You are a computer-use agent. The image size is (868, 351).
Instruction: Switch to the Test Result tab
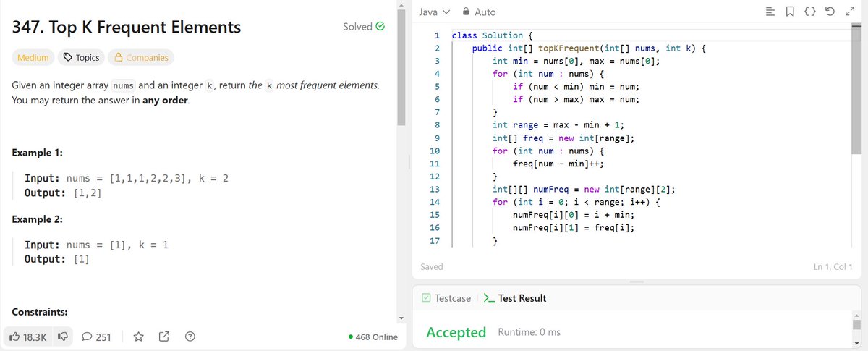pyautogui.click(x=514, y=298)
